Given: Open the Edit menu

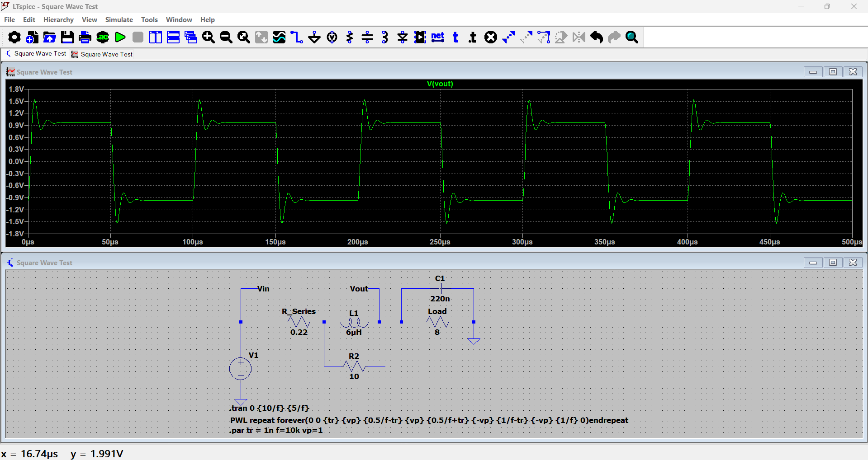Looking at the screenshot, I should (x=29, y=20).
